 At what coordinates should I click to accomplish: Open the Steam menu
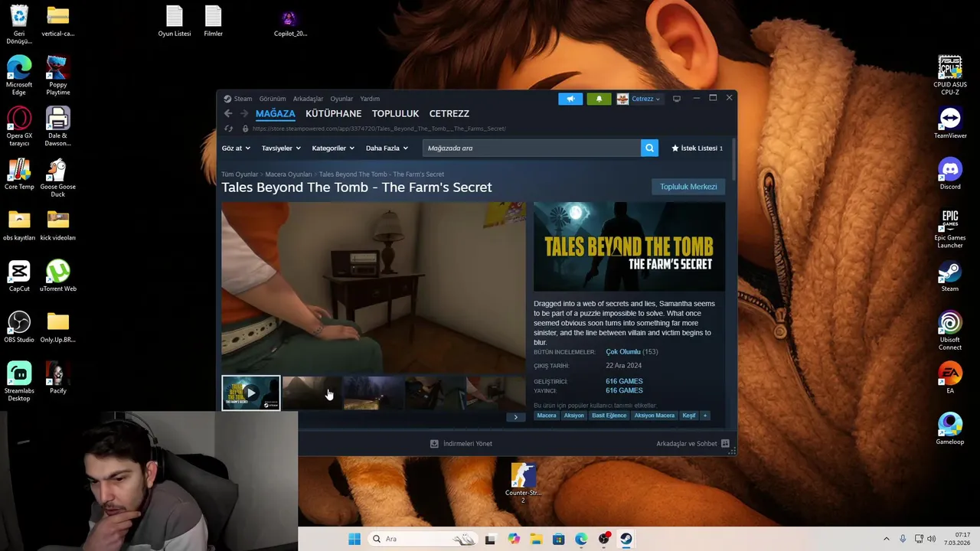(238, 99)
